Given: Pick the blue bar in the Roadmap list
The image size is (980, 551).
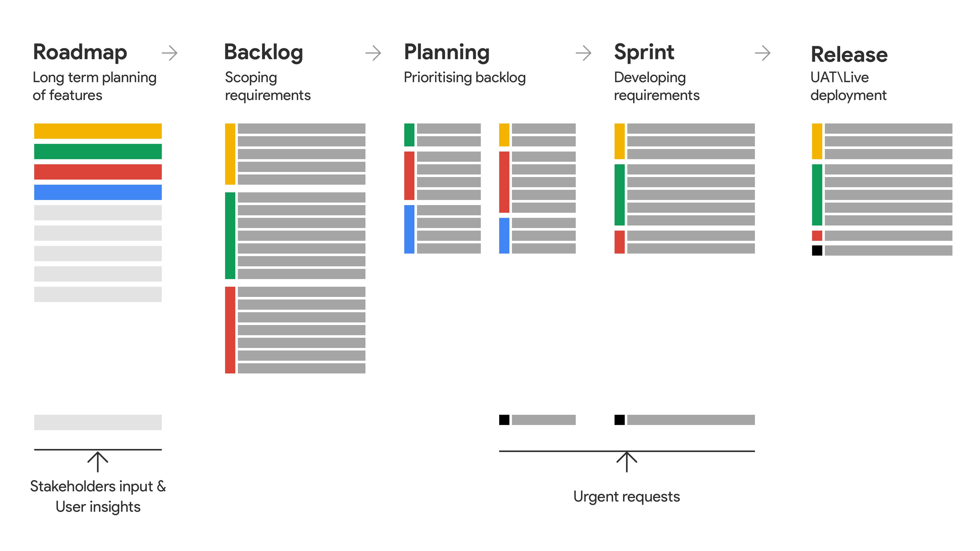Looking at the screenshot, I should pos(98,192).
